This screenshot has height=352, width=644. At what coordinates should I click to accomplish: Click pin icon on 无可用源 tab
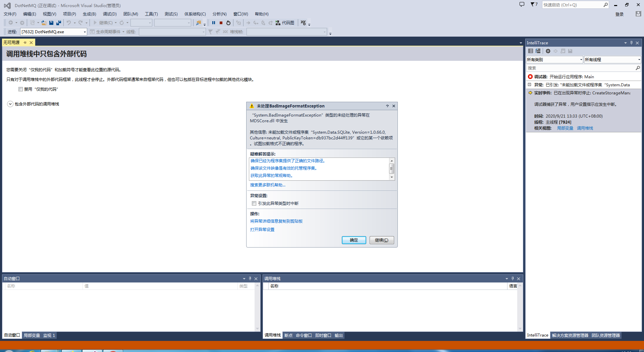click(25, 42)
